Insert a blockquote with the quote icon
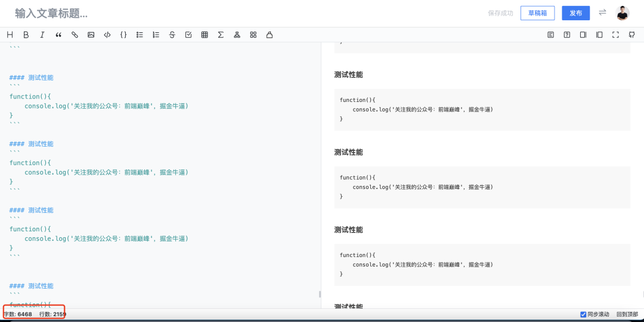644x322 pixels. (x=58, y=35)
